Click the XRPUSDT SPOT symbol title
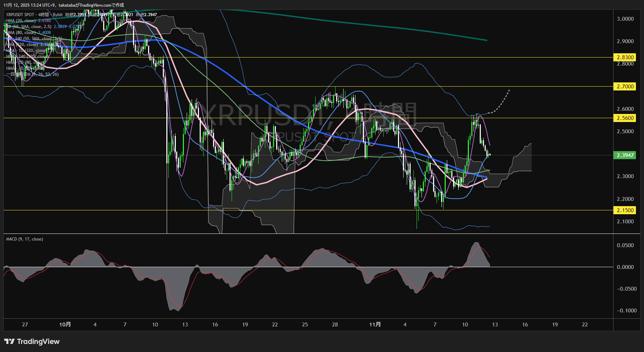This screenshot has width=644, height=352. [20, 15]
